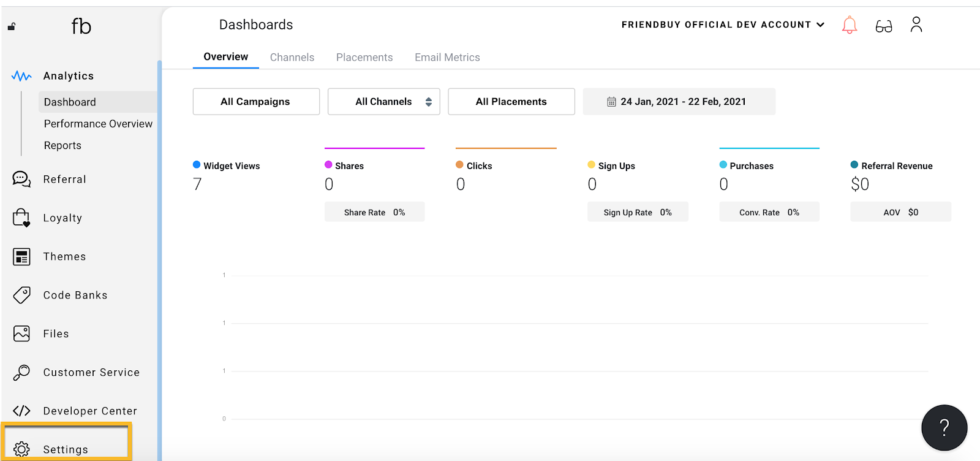Click the Settings gear icon

click(21, 449)
